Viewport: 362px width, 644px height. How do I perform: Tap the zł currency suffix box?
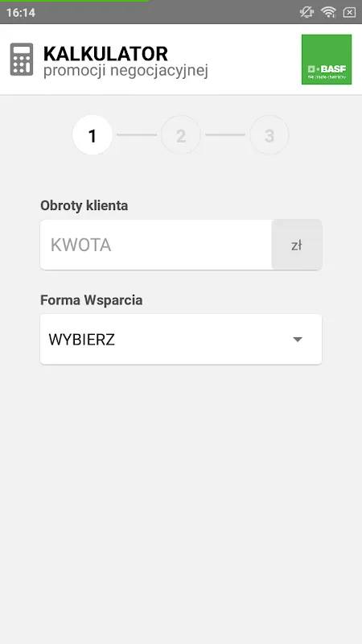297,245
